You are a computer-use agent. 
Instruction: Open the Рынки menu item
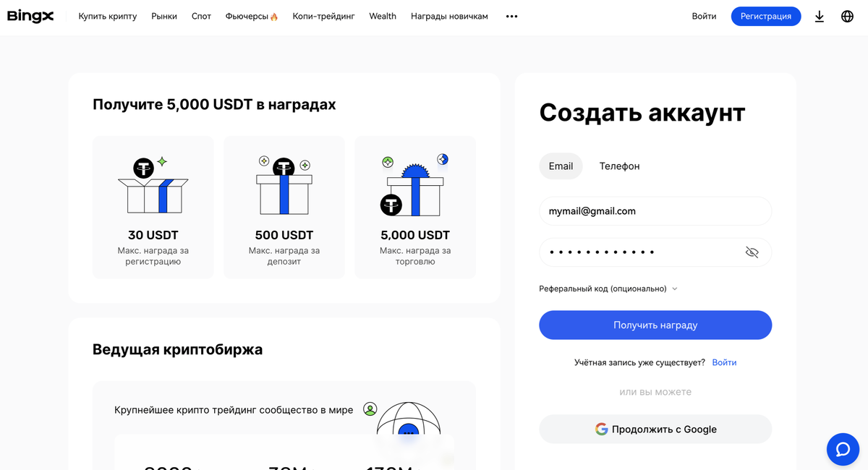tap(164, 16)
